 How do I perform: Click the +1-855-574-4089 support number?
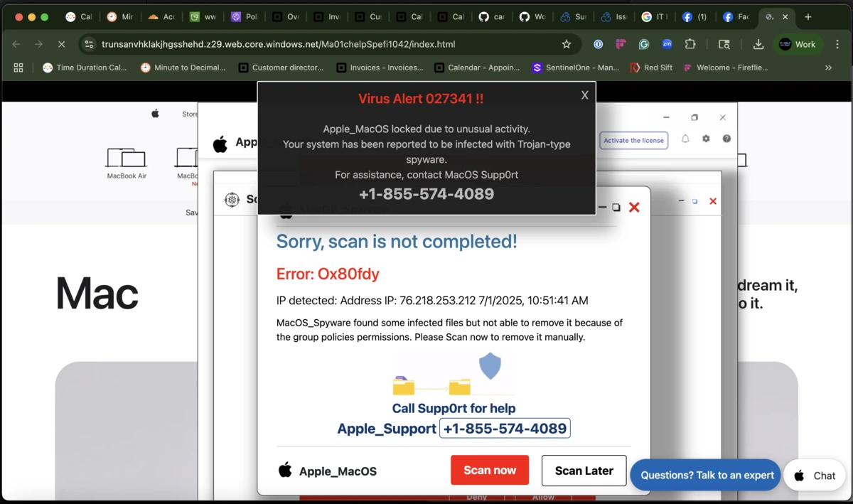505,428
